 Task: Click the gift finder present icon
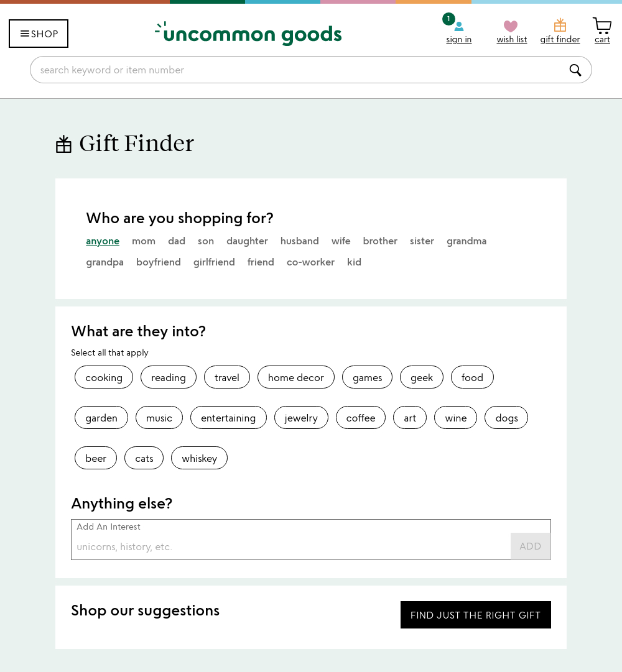pos(560,25)
